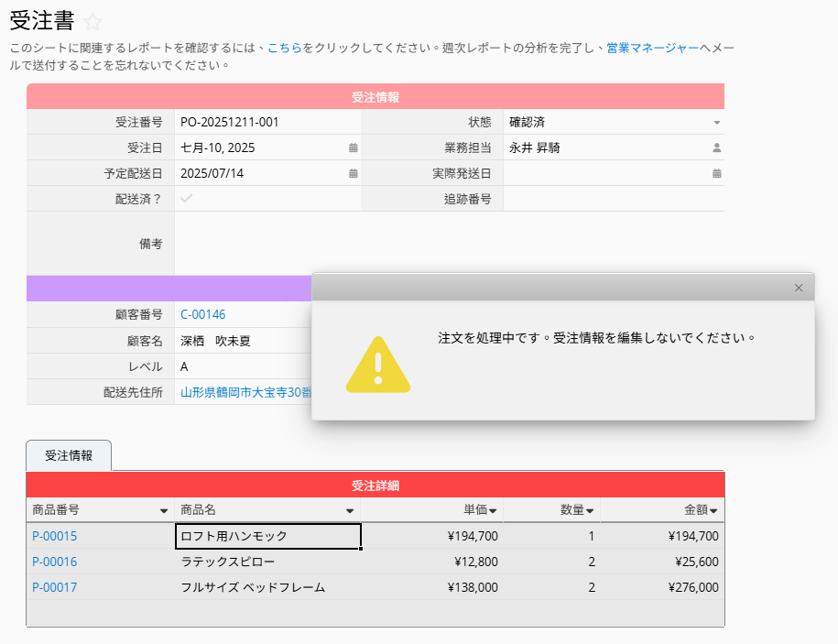This screenshot has width=838, height=644.
Task: Click the こちら report link
Action: pyautogui.click(x=285, y=48)
